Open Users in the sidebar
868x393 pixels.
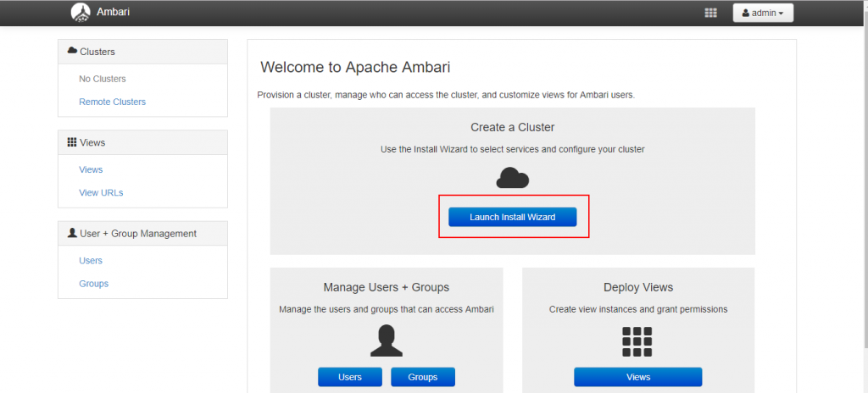[x=91, y=260]
